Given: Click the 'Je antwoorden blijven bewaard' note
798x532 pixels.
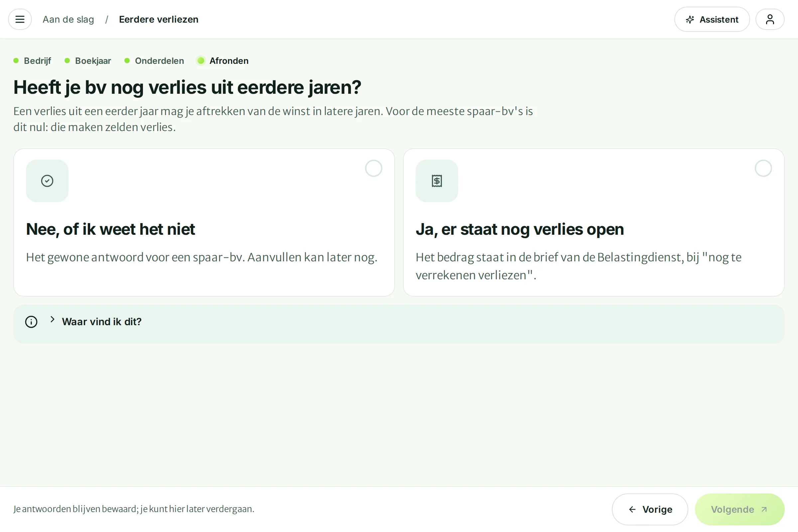Looking at the screenshot, I should click(134, 509).
